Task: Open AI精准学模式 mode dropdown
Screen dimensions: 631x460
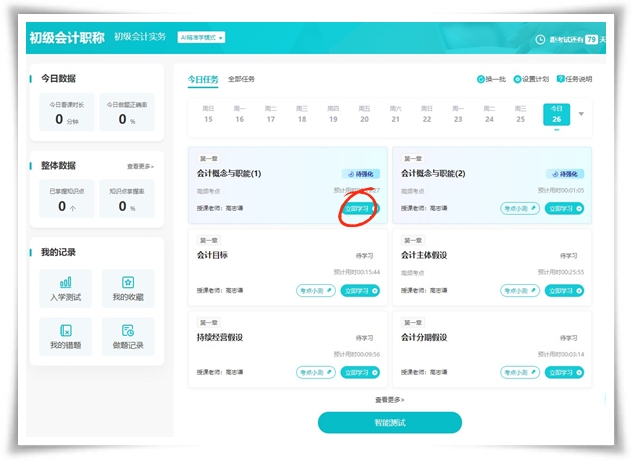Action: [201, 37]
